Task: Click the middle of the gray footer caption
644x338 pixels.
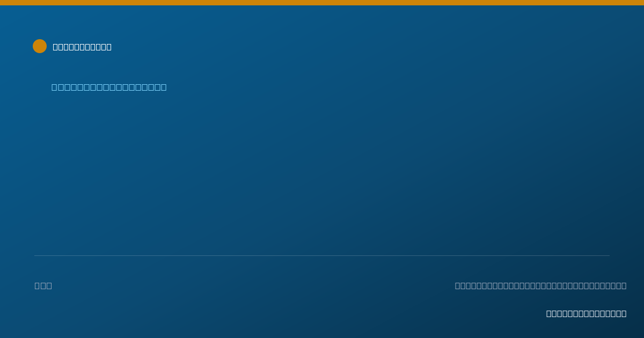Action: (x=540, y=285)
